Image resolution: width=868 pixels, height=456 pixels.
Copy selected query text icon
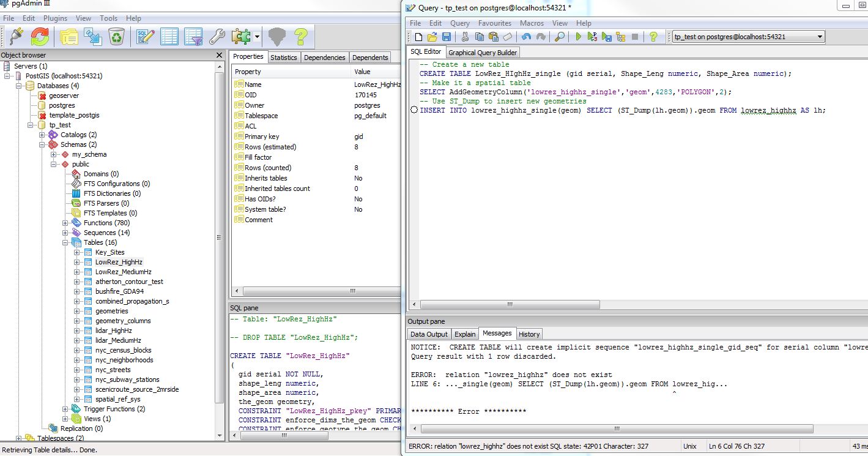(479, 37)
